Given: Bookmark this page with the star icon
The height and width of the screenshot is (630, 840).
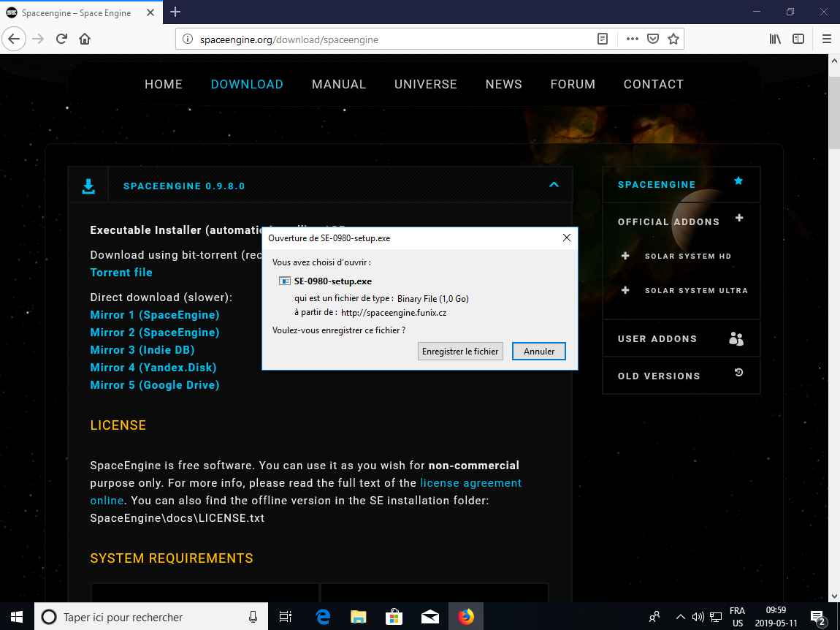Looking at the screenshot, I should [x=673, y=39].
